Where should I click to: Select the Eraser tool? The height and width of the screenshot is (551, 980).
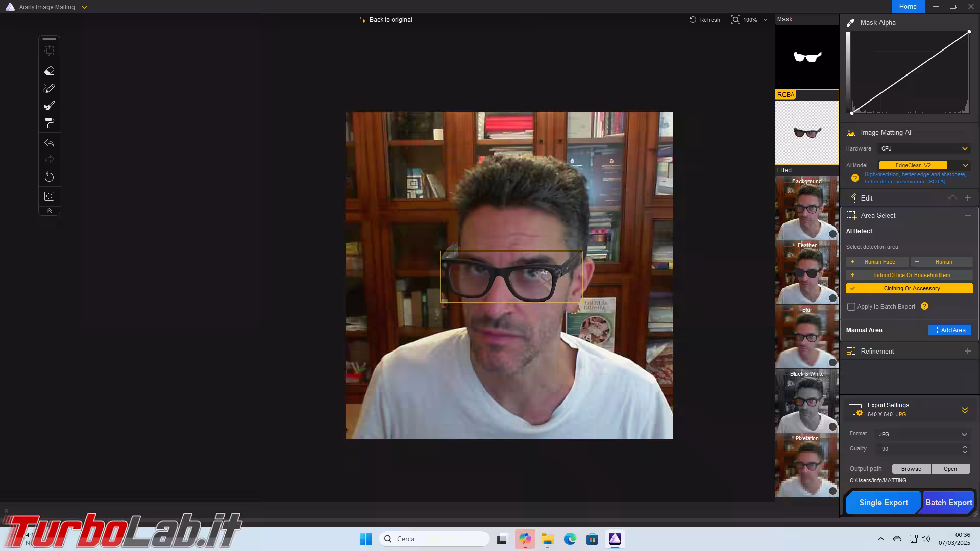49,71
